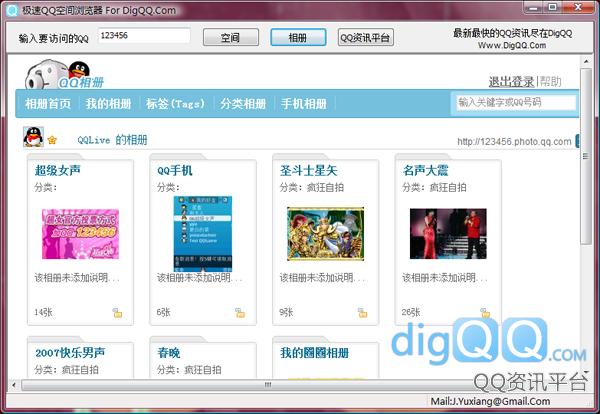Open the 我的圈圈相册 album title
The width and height of the screenshot is (600, 414).
(314, 352)
